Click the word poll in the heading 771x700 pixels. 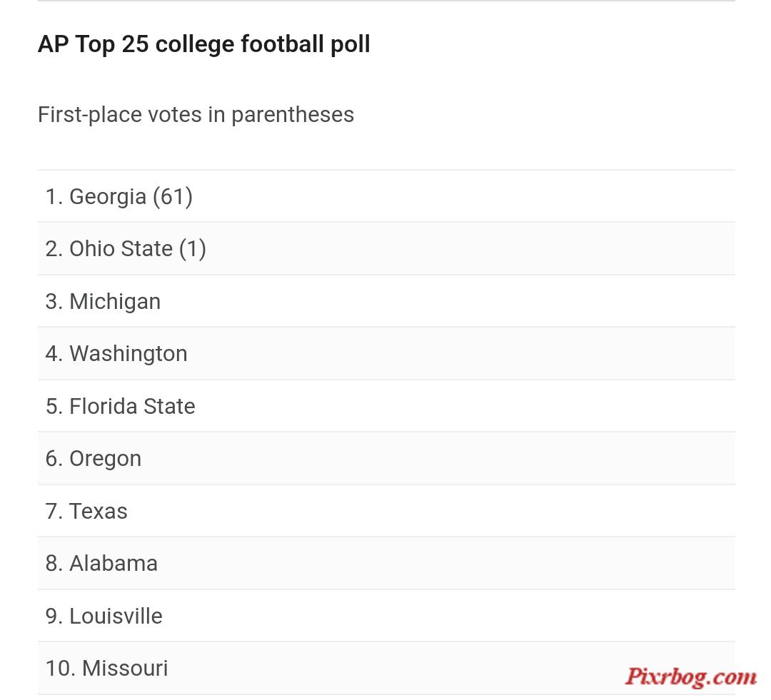[350, 44]
